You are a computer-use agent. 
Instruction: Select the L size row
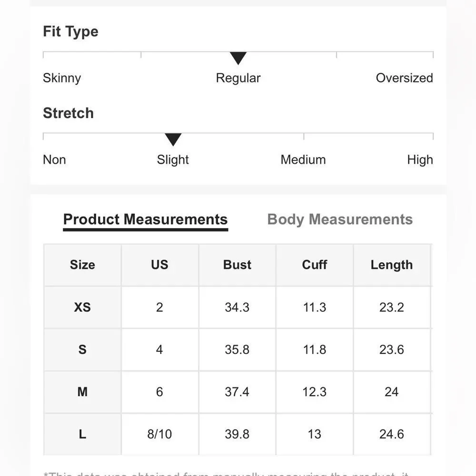pos(238,434)
